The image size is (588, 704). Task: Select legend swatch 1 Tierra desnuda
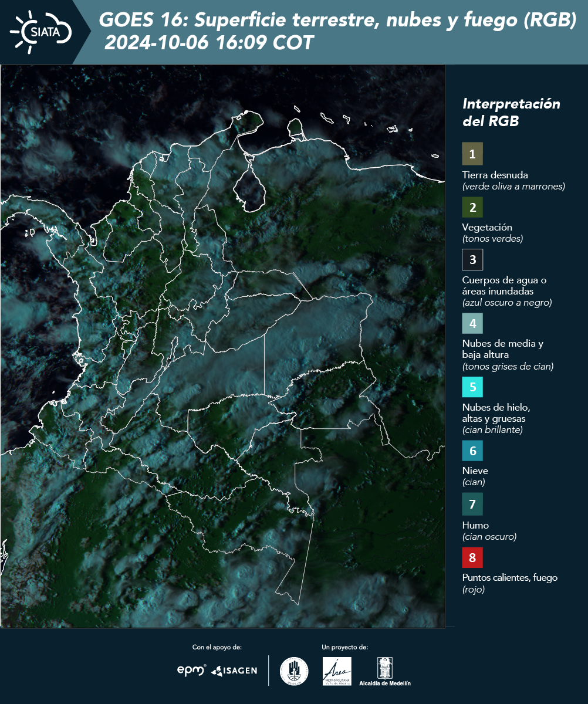coord(472,154)
